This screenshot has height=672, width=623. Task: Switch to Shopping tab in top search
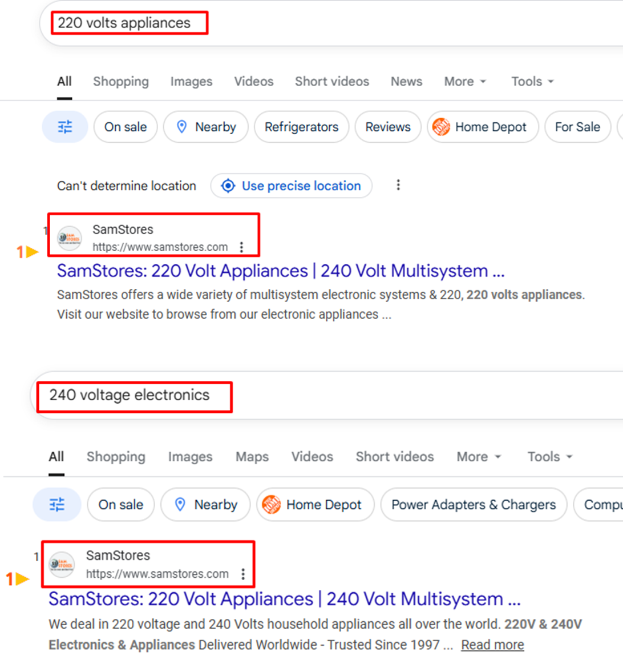[121, 82]
